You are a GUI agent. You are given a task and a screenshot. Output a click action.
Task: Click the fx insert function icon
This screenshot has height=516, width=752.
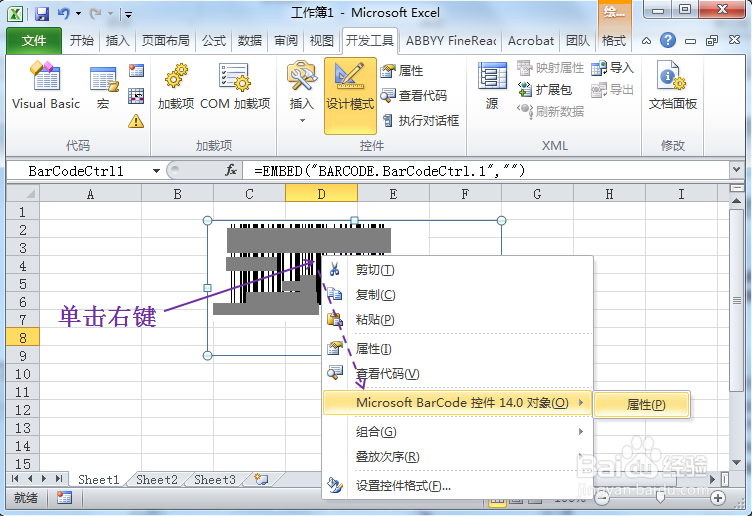[231, 170]
